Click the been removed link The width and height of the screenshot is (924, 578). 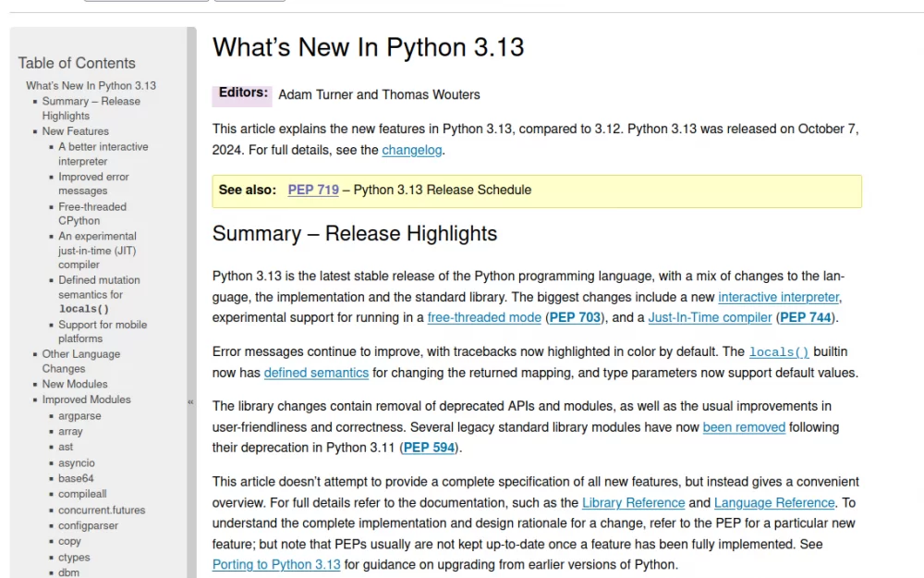click(x=744, y=427)
